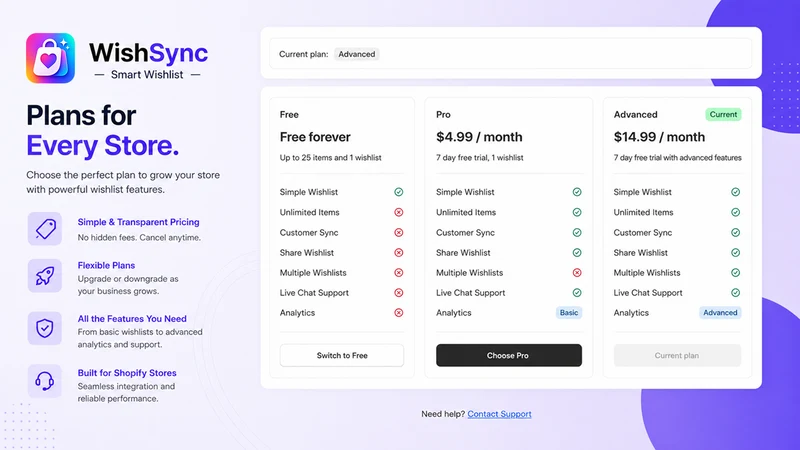Screen dimensions: 800x450
Task: Click the Choose Pro button
Action: pos(509,355)
